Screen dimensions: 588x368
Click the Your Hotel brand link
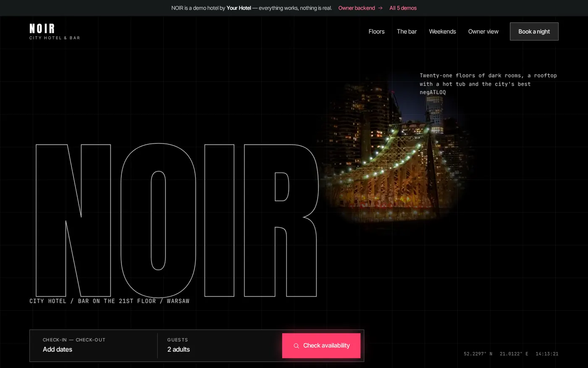(x=239, y=8)
